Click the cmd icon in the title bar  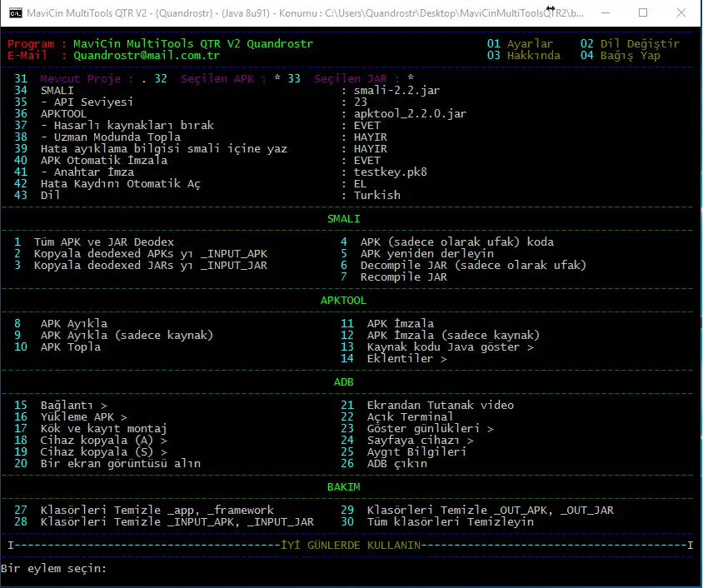(16, 13)
